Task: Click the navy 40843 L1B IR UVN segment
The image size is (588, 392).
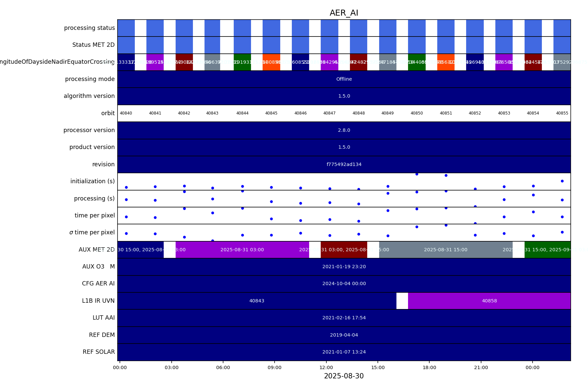Action: (257, 301)
